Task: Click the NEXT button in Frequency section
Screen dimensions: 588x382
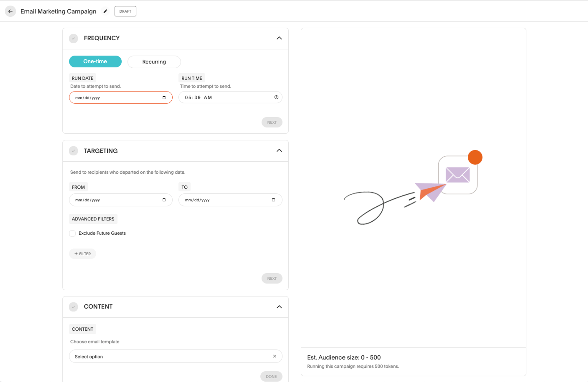Action: click(x=272, y=122)
